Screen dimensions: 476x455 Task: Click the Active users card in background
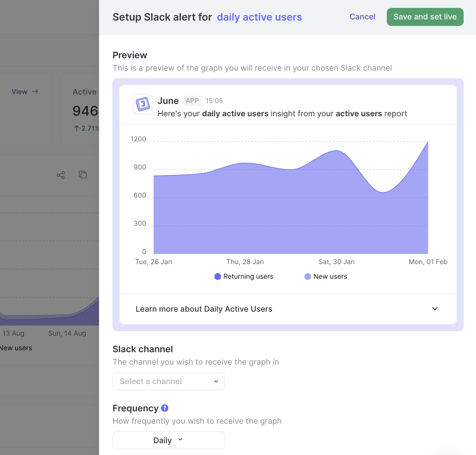[80, 110]
